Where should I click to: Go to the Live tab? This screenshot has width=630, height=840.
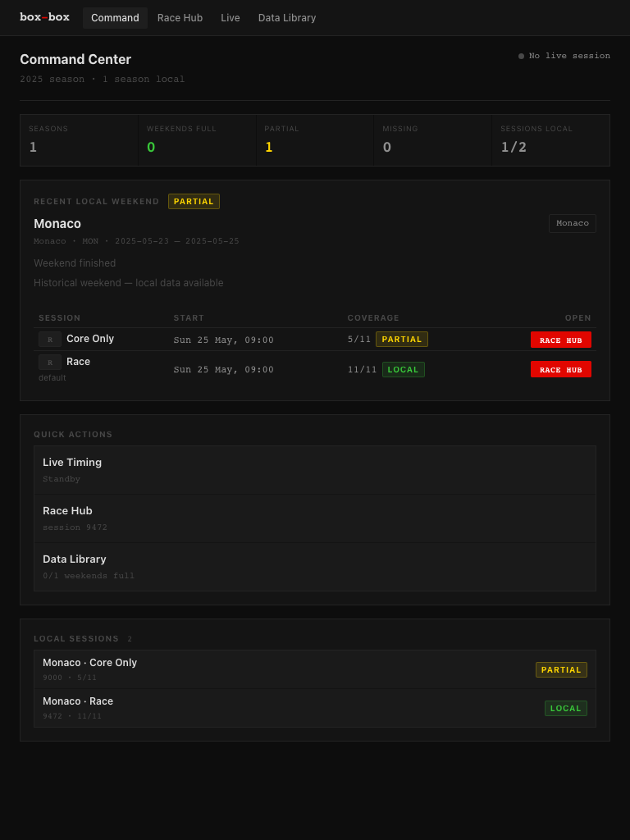pyautogui.click(x=231, y=18)
